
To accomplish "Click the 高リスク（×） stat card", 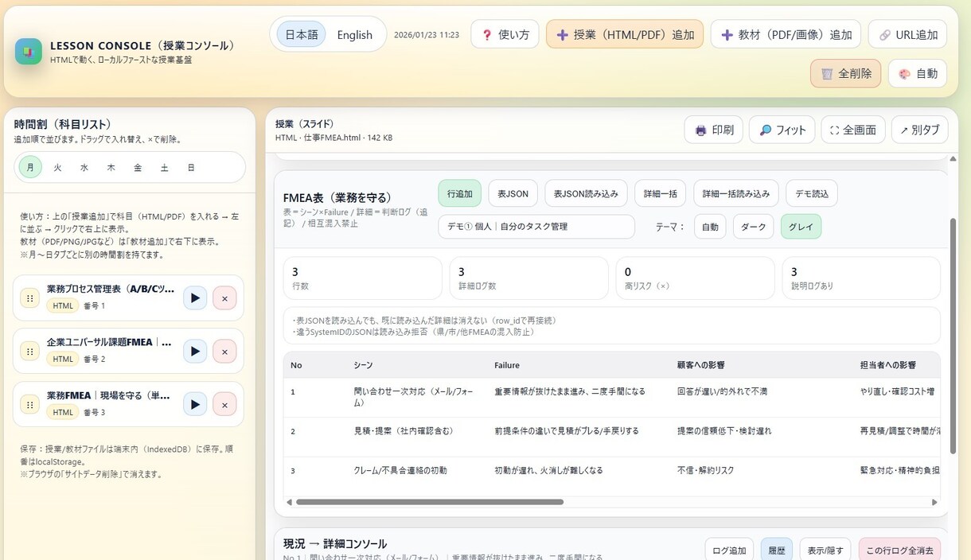I will (x=696, y=278).
